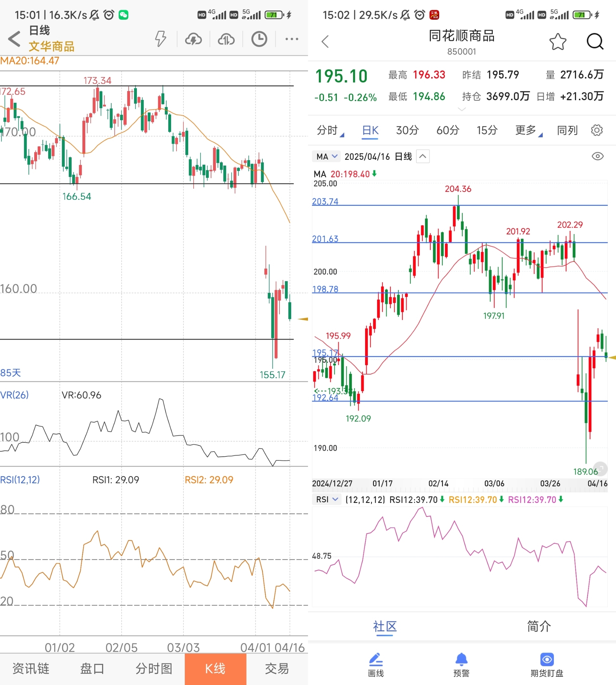
Task: Tap the 文华商品 title
Action: (x=51, y=47)
